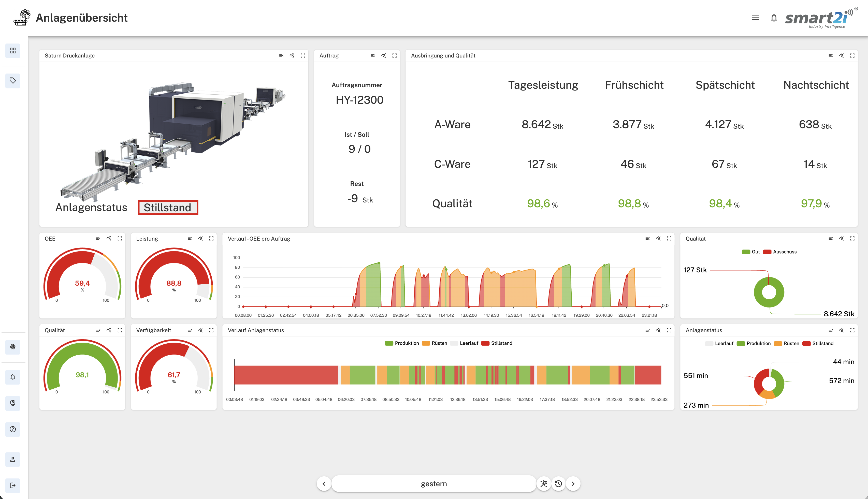868x499 pixels.
Task: Click the Verfügbarkeit gauge showing 61,7
Action: (x=174, y=366)
